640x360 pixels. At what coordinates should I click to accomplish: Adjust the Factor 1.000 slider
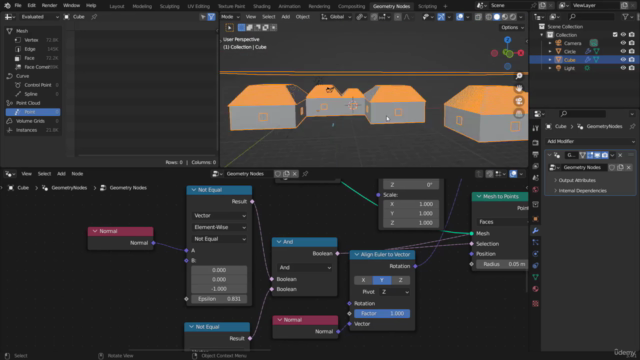coord(382,313)
